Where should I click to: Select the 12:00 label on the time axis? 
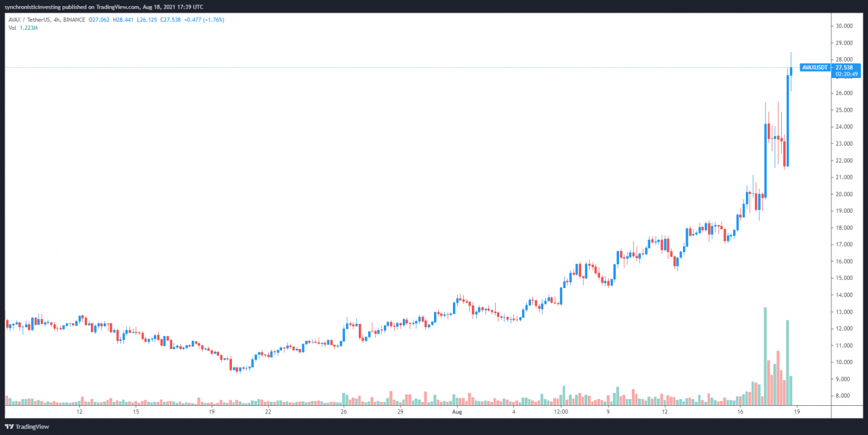coord(561,411)
